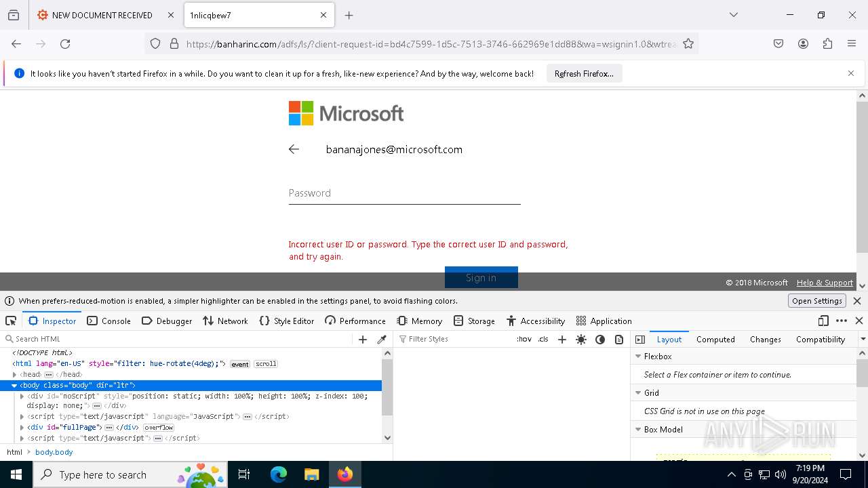
Task: Go back to the previous page
Action: [x=16, y=43]
